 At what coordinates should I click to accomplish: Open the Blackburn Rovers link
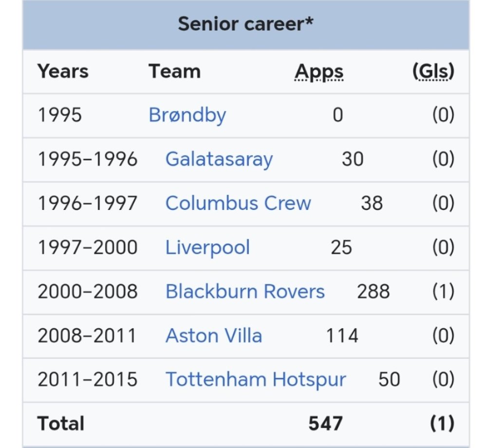pos(245,292)
